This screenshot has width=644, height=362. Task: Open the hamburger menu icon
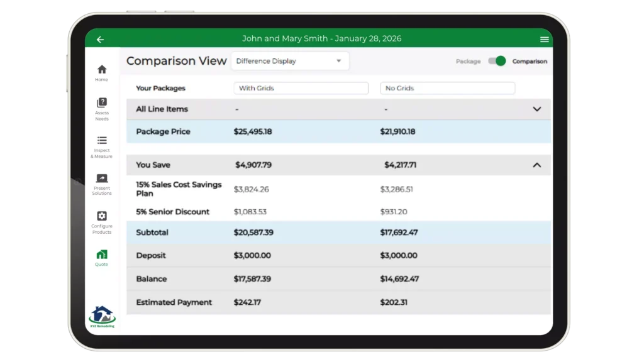(x=544, y=40)
